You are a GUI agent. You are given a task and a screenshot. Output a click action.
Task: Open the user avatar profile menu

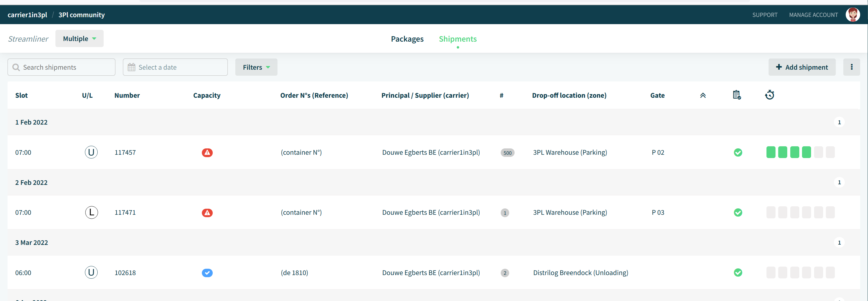tap(853, 15)
